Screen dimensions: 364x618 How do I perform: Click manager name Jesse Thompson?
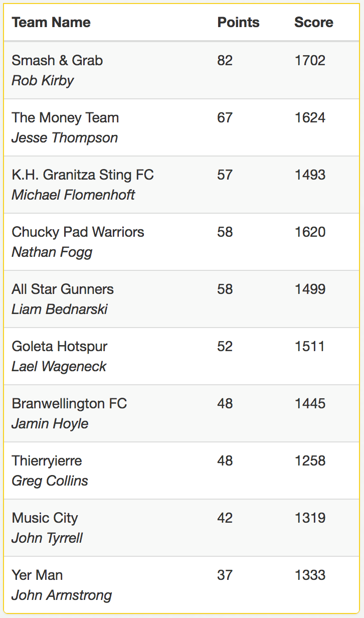pos(65,137)
